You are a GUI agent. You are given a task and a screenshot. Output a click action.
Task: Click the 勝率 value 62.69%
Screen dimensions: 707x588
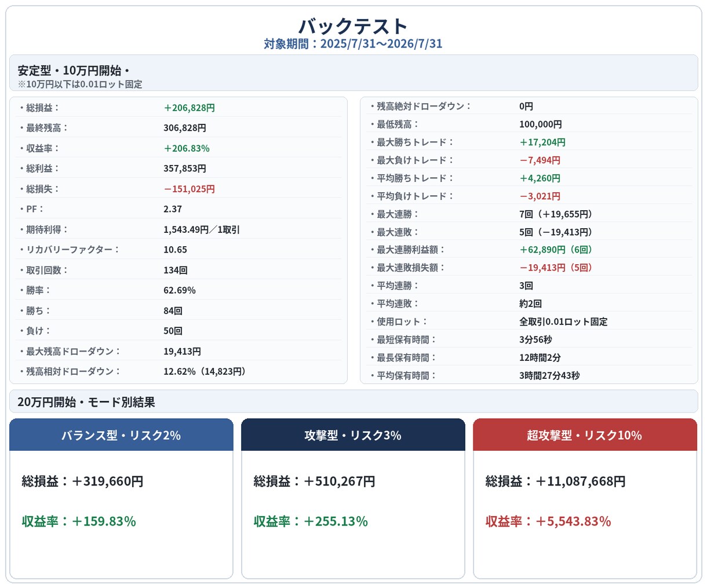tap(180, 290)
